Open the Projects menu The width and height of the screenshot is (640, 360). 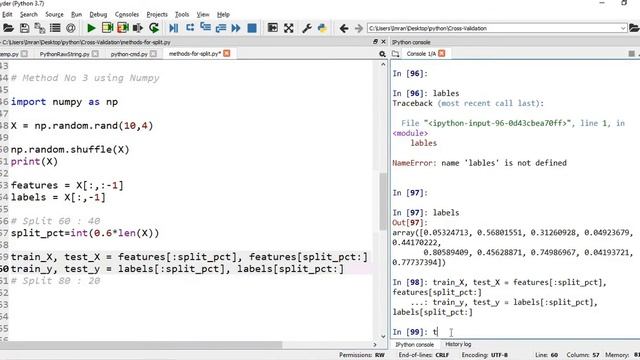pyautogui.click(x=157, y=14)
